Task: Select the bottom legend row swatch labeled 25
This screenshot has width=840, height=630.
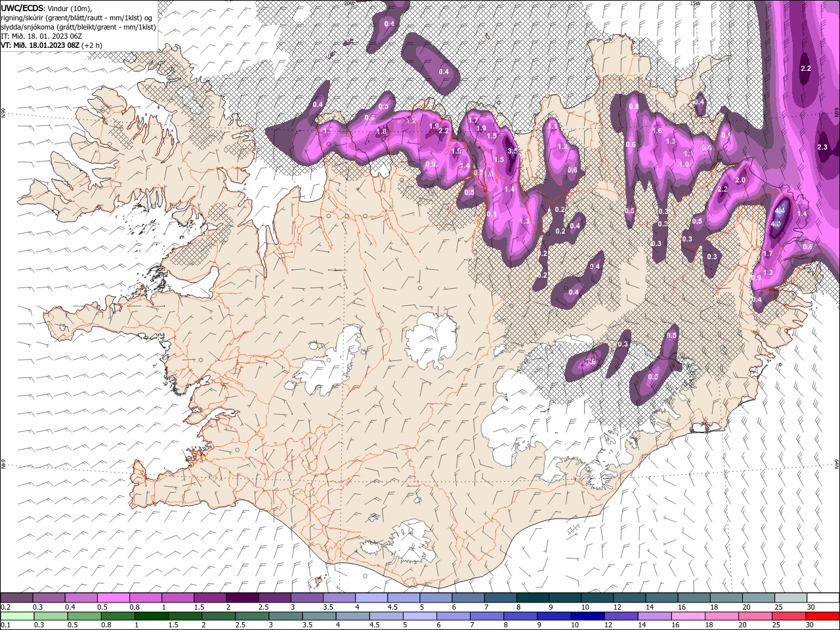Action: tap(789, 616)
